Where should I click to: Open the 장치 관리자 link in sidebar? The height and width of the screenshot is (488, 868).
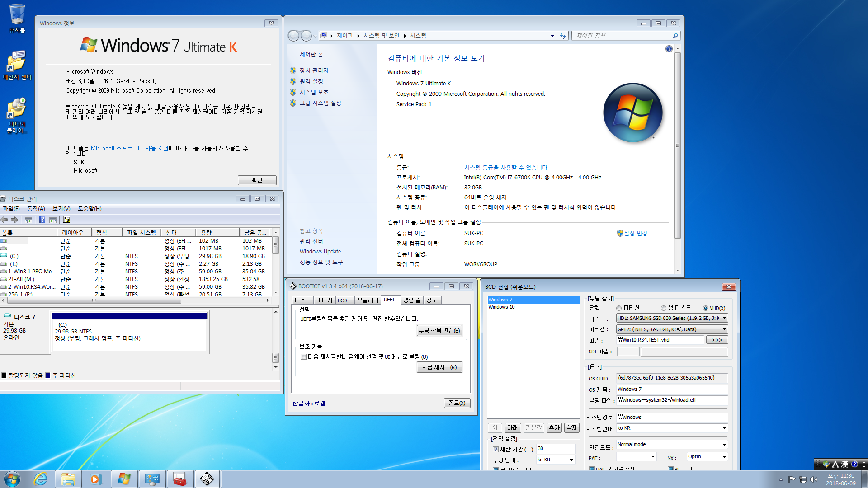314,70
